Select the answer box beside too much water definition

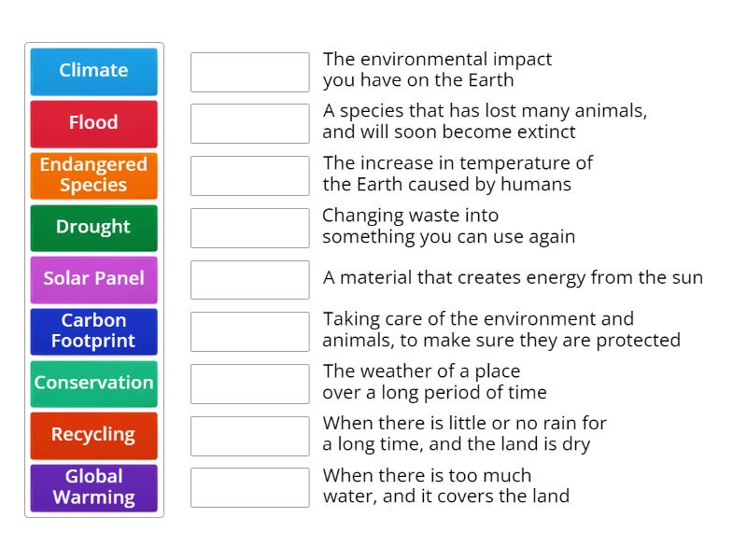click(x=248, y=487)
